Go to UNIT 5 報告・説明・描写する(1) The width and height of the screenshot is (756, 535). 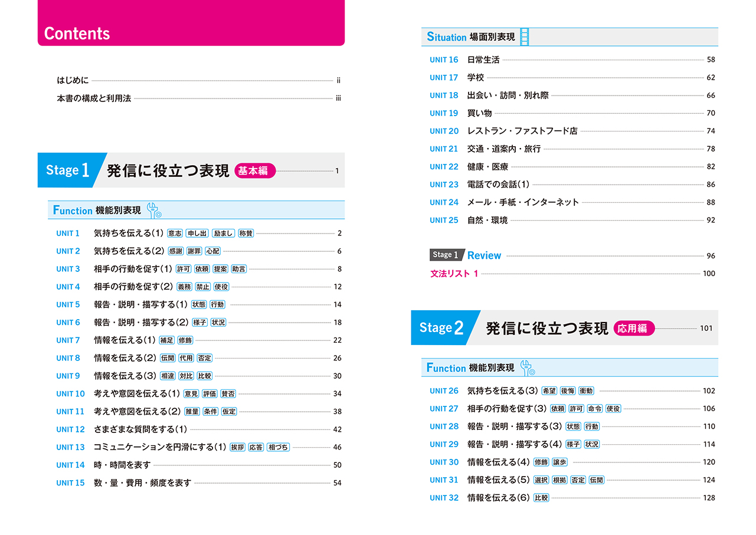(199, 304)
